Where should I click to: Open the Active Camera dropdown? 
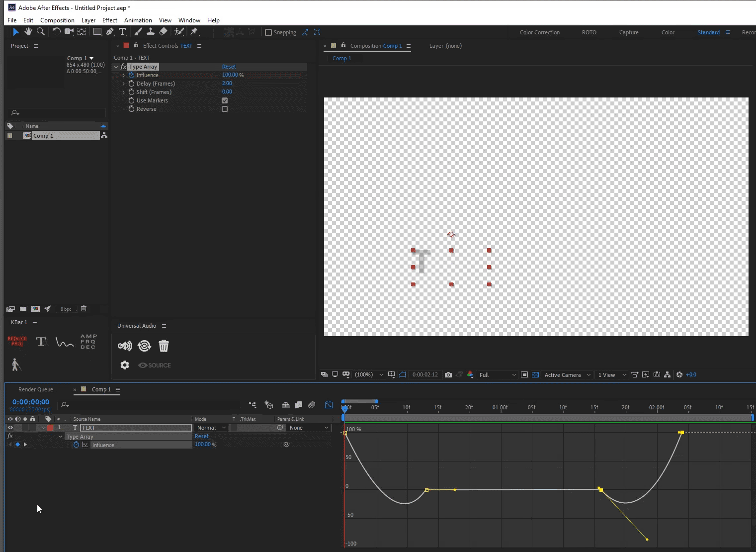[568, 375]
